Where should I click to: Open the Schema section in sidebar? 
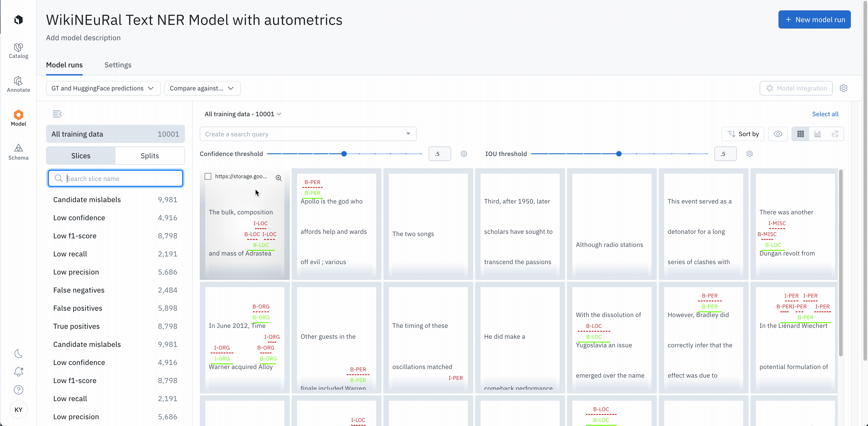click(x=18, y=152)
